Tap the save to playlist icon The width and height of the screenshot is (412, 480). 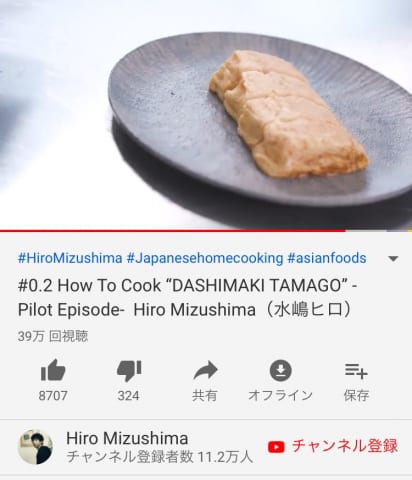(x=356, y=371)
